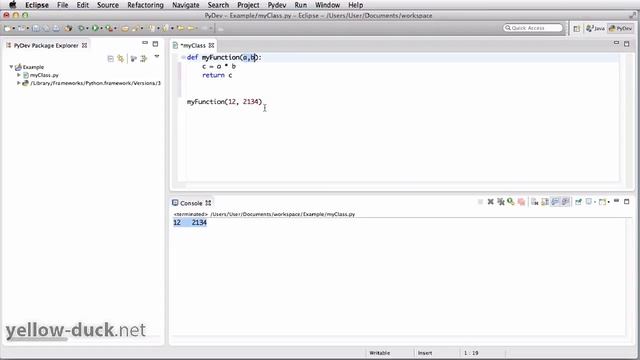
Task: Open the Refactoring menu
Action: 145,5
